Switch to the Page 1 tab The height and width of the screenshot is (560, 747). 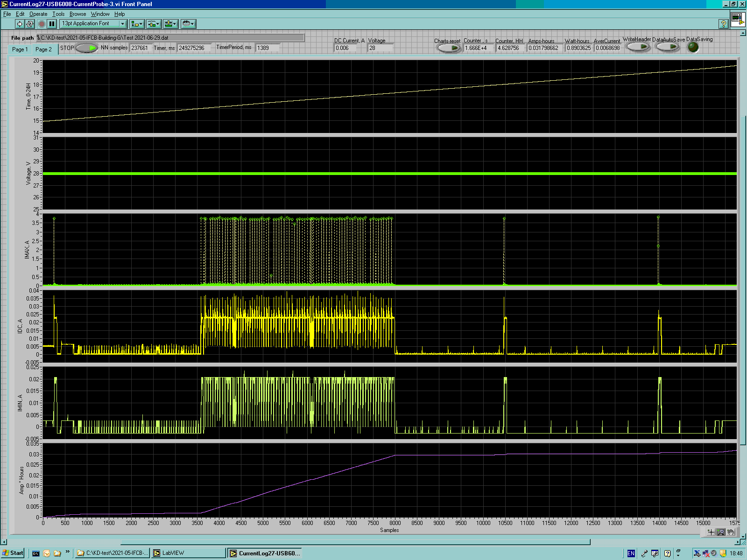pyautogui.click(x=20, y=49)
